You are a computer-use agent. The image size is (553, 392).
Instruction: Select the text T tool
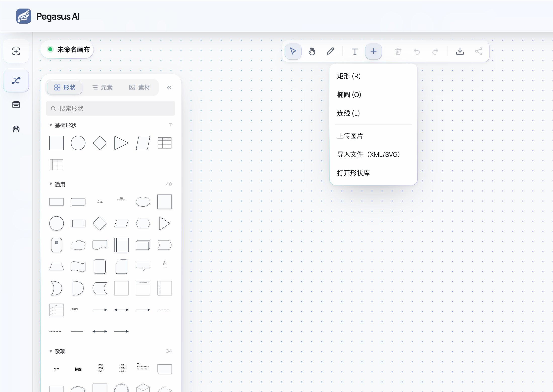pos(355,52)
